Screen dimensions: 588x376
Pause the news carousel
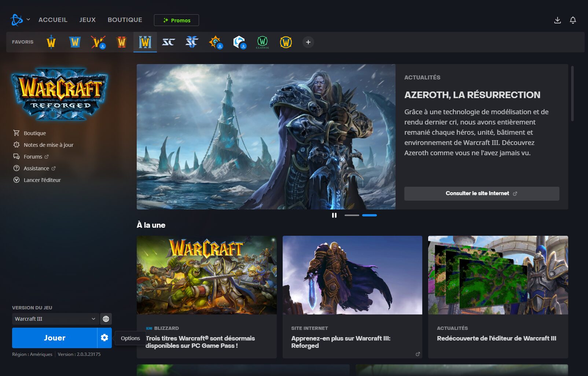click(334, 215)
